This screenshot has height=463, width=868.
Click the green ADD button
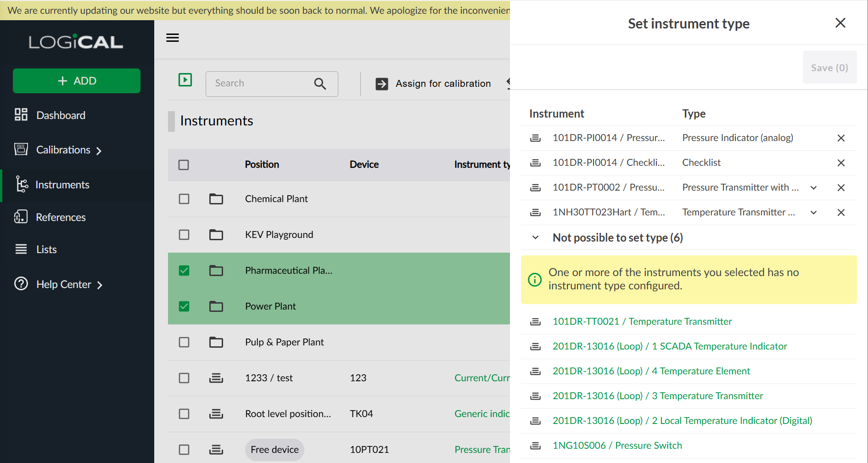coord(77,81)
